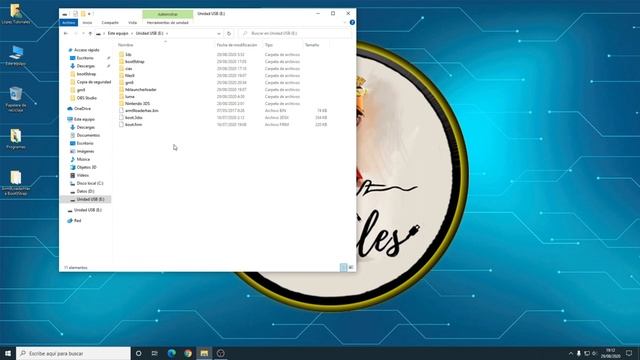
Task: Open the Administrar contextual tab
Action: [x=168, y=14]
